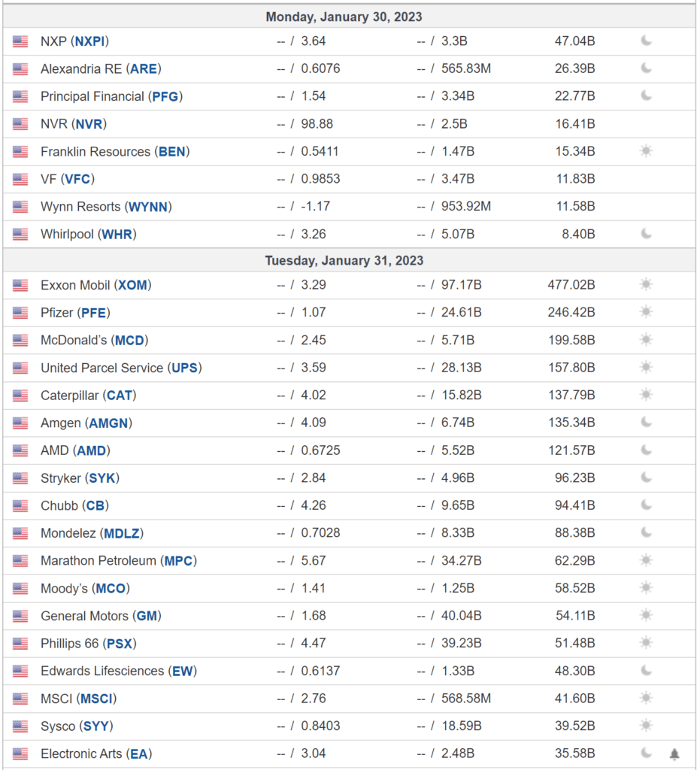Click the sun icon in General Motors row
The width and height of the screenshot is (700, 770).
tap(647, 615)
